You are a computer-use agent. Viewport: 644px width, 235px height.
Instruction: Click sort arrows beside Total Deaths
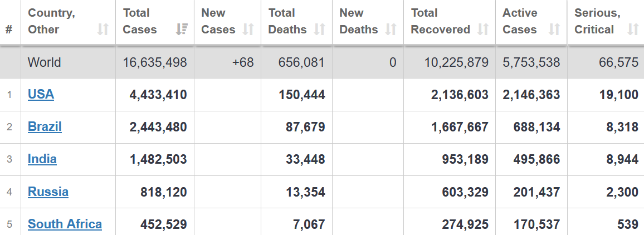[320, 30]
